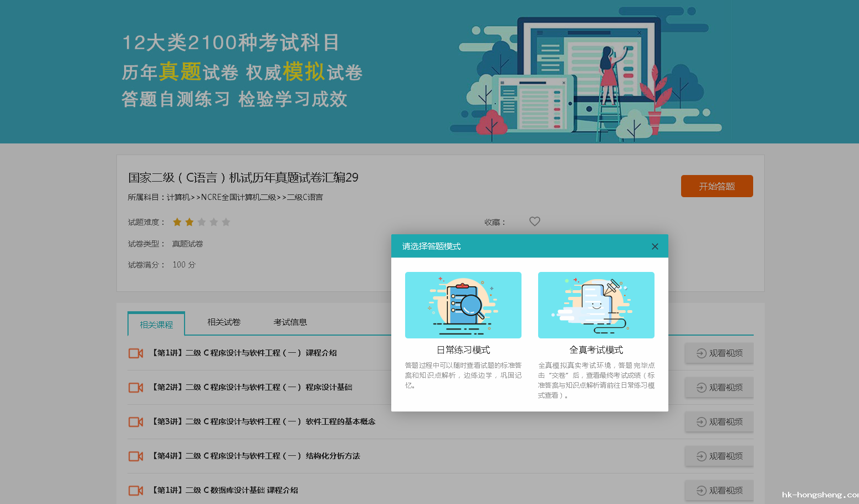Switch to the 相关课程 tab

tap(156, 325)
